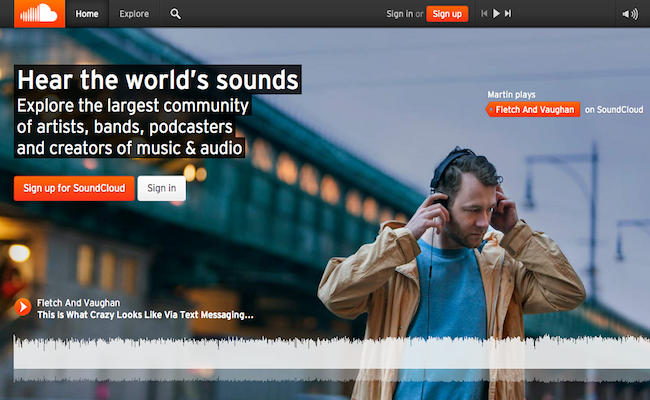Play the Fletch And Vaughan track
The height and width of the screenshot is (400, 650).
23,307
